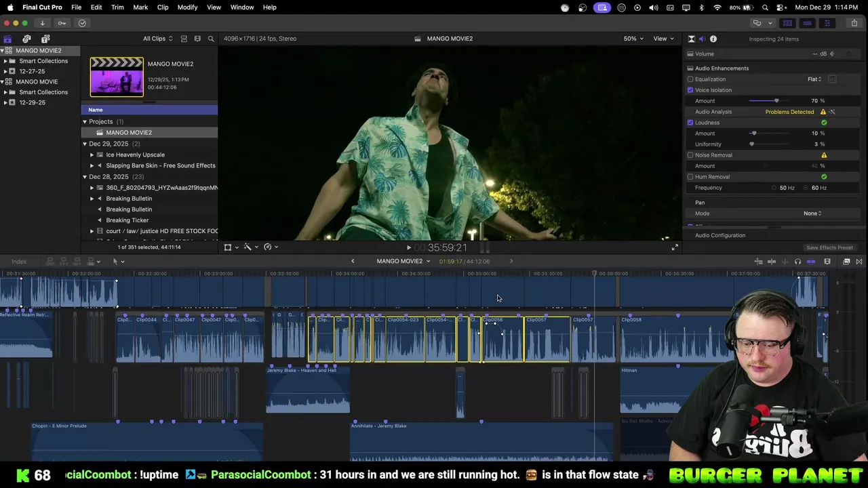
Task: Enable the Equalization checkbox
Action: pyautogui.click(x=690, y=79)
